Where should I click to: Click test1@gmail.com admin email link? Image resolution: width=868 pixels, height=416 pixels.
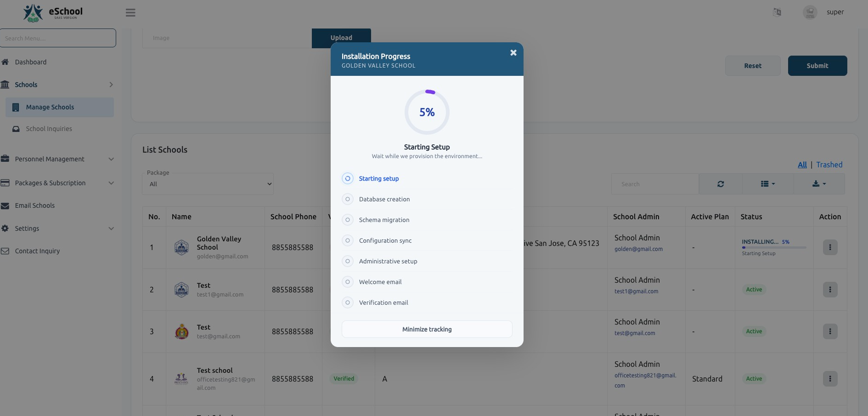[637, 291]
